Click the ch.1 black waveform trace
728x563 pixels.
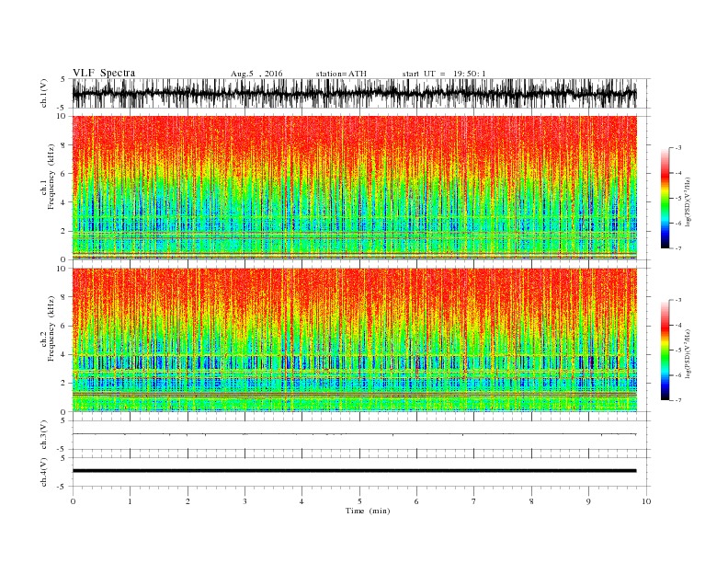point(354,93)
